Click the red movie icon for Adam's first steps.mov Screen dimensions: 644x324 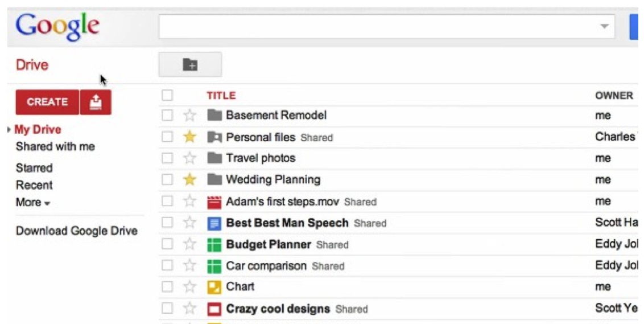[x=214, y=202]
